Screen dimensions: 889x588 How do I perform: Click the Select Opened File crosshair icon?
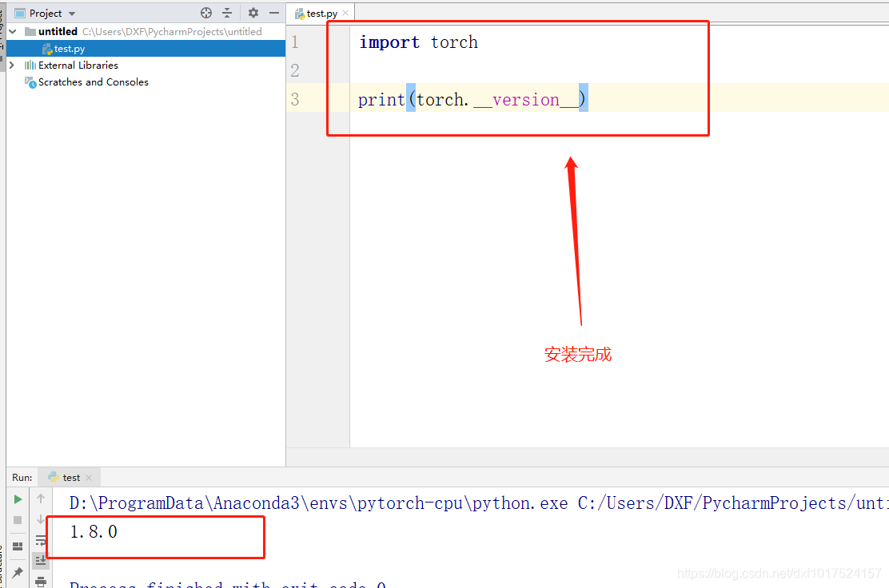[206, 13]
